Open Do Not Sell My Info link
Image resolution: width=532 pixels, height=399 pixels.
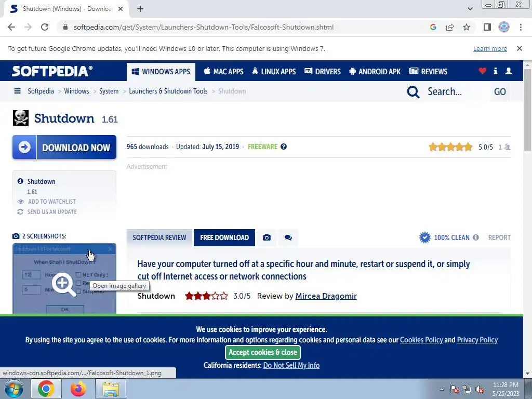tap(291, 365)
